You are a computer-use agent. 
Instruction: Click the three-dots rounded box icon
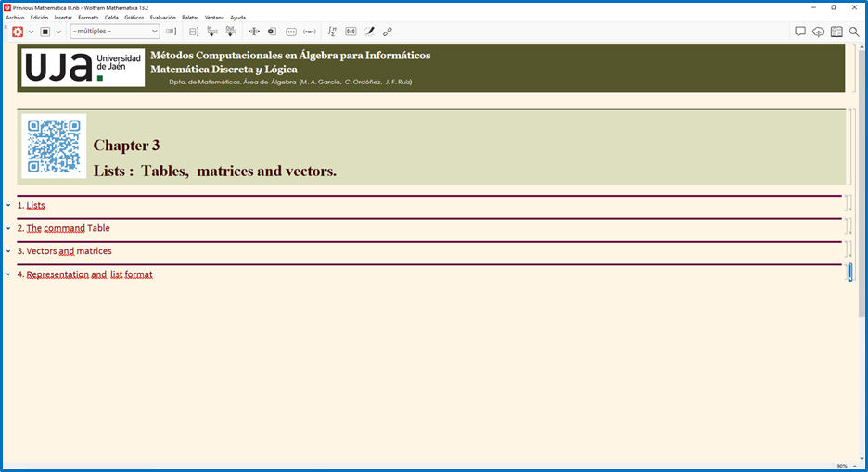point(291,32)
